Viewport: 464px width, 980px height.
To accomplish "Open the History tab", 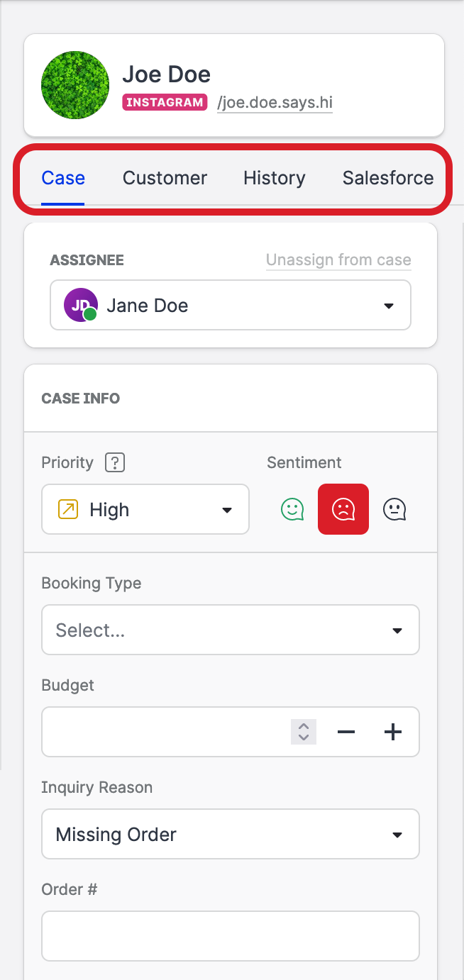I will [x=274, y=178].
